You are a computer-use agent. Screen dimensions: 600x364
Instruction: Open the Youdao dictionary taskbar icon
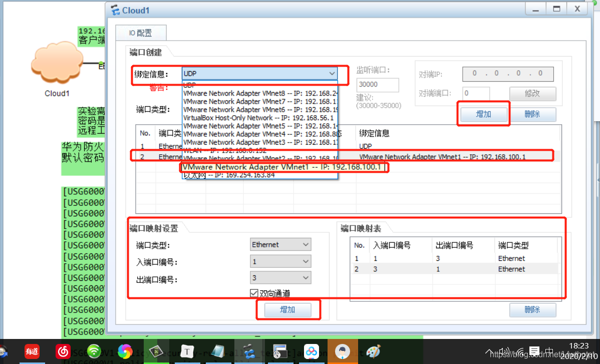[32, 351]
